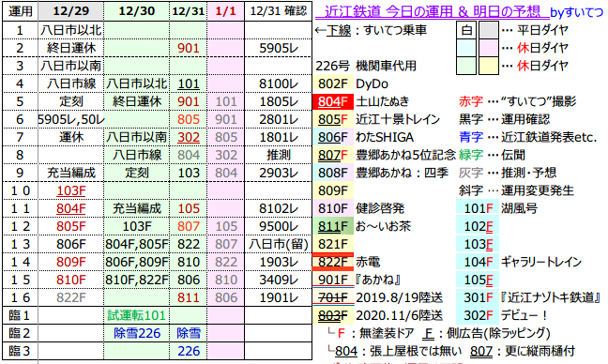Click the 近江十景トレイン label
This screenshot has width=608, height=364.
398,119
